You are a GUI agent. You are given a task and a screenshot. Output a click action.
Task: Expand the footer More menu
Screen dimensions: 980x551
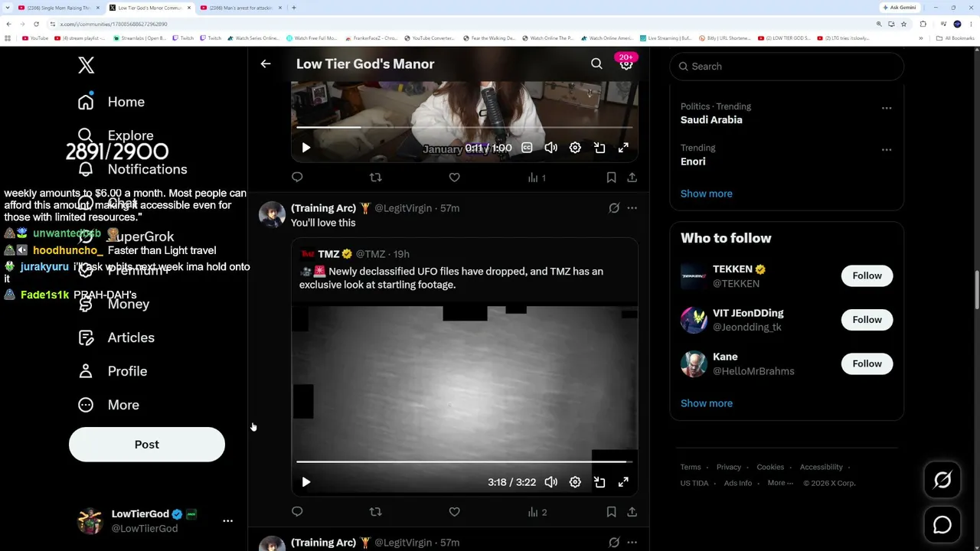click(780, 483)
